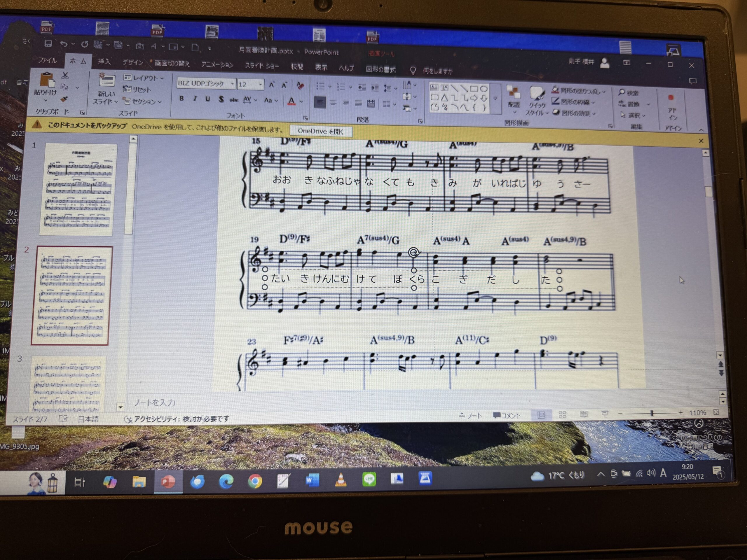Toggle Underline formatting
The width and height of the screenshot is (747, 560).
208,99
